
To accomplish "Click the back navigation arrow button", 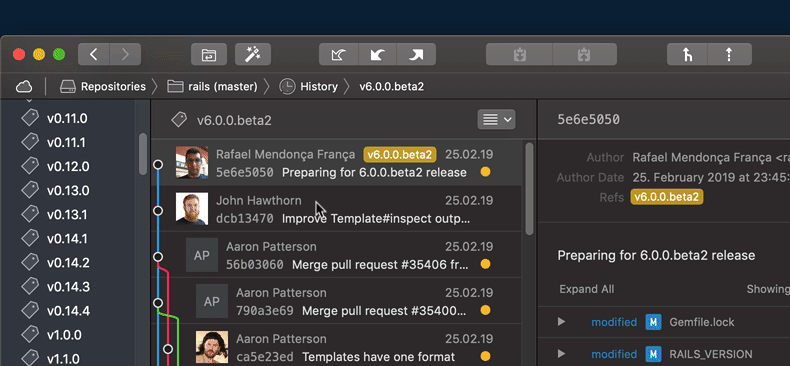I will pyautogui.click(x=94, y=54).
